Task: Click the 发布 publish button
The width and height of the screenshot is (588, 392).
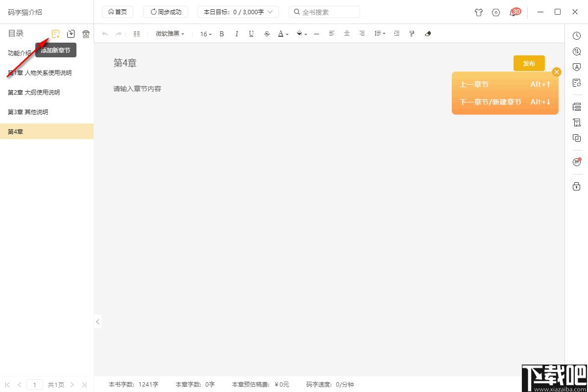Action: pos(529,63)
